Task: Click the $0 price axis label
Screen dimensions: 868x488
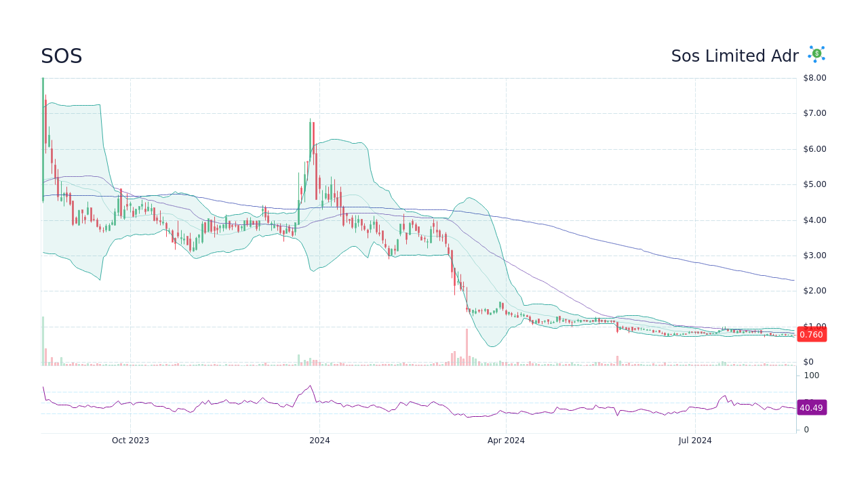Action: [808, 362]
